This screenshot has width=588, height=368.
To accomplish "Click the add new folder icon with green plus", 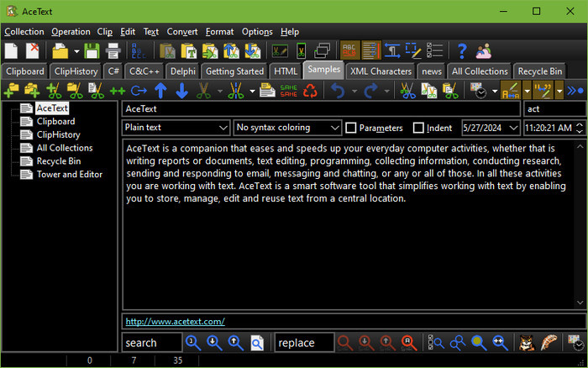I will tap(11, 91).
